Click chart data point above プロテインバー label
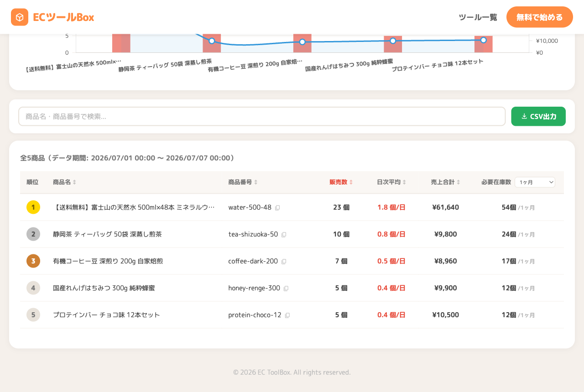Screen dimensions: 584x392 click(x=484, y=40)
